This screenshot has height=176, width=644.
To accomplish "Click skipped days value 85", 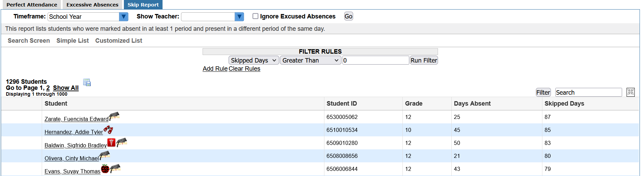I will [x=548, y=130].
